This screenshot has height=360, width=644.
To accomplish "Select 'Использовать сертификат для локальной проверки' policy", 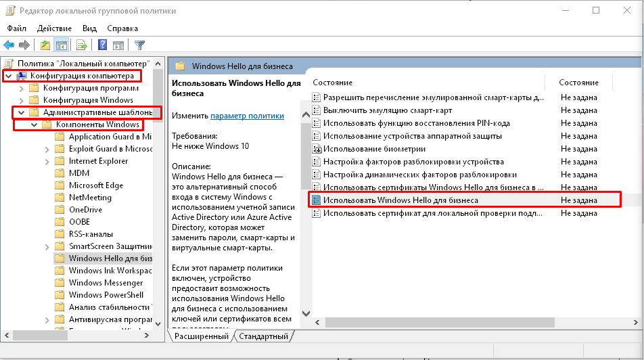I will 432,213.
